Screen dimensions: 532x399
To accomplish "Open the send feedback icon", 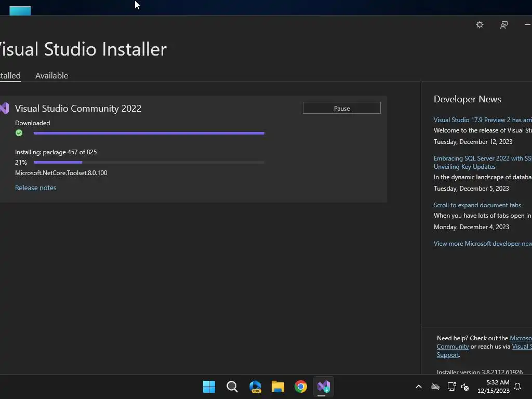I will click(x=504, y=25).
